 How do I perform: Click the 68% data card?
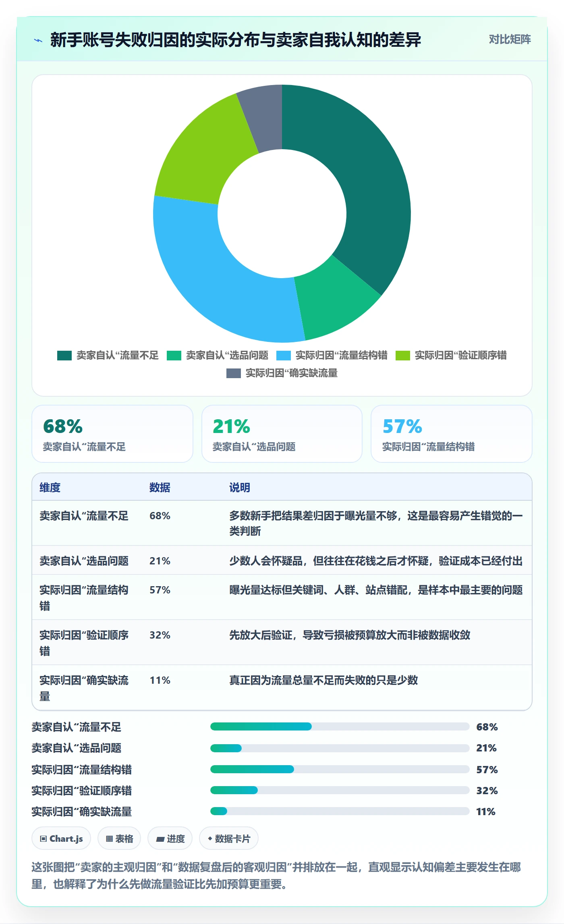[112, 434]
